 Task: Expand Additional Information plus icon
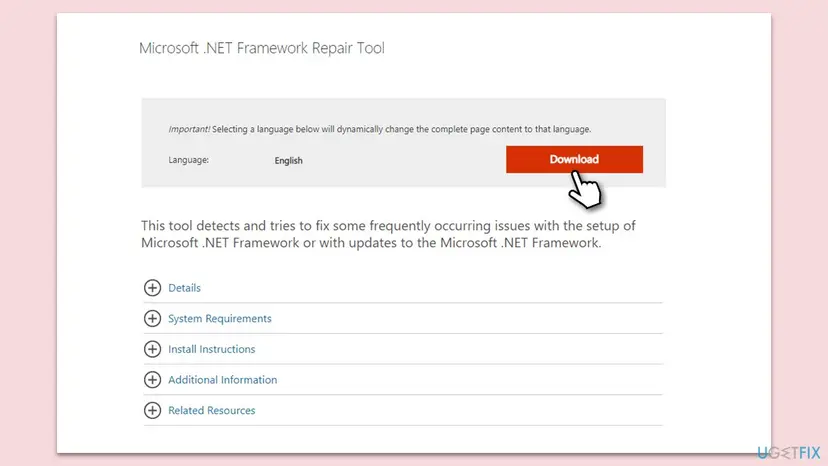[x=153, y=379]
